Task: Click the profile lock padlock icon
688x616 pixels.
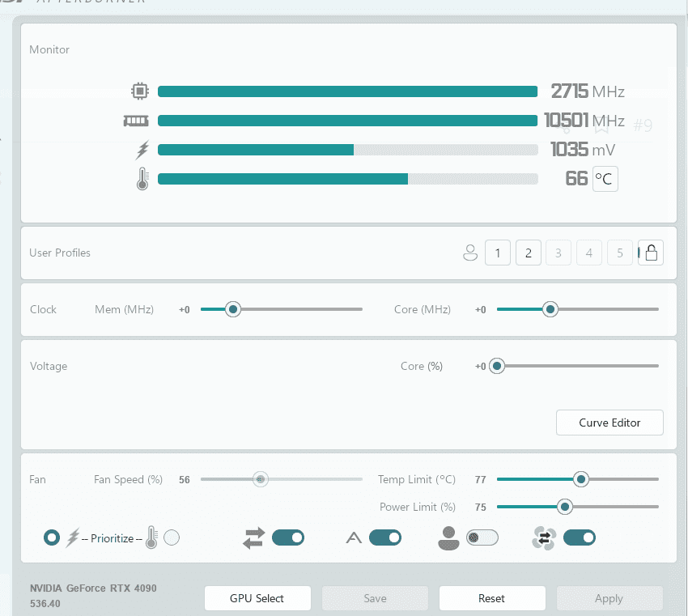Action: click(651, 253)
